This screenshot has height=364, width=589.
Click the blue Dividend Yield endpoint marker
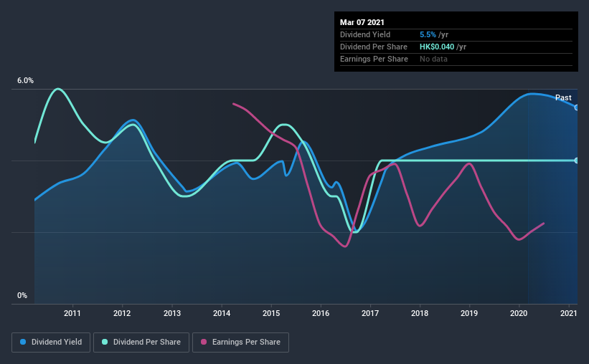pyautogui.click(x=577, y=107)
